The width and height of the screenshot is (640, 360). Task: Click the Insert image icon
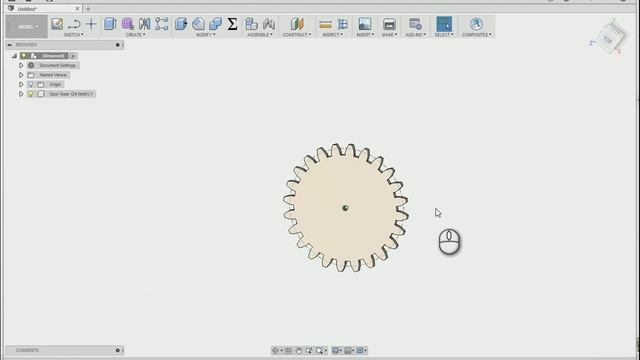click(365, 24)
